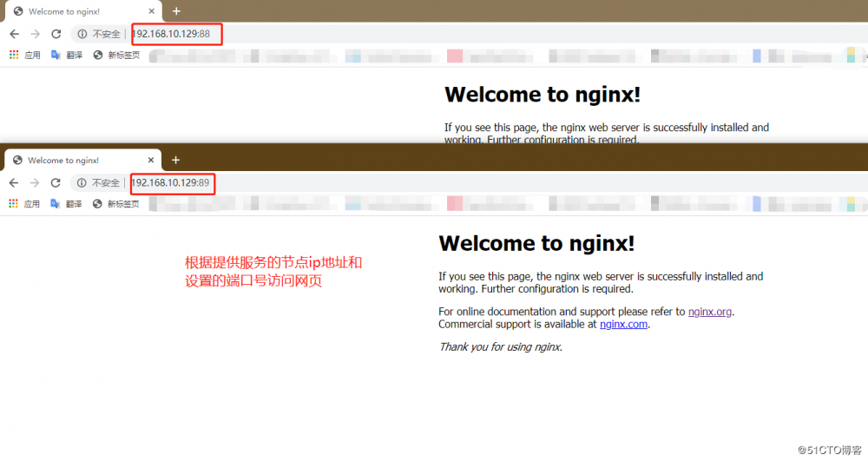Open the nginx.com commercial support link
This screenshot has width=868, height=461.
click(623, 325)
